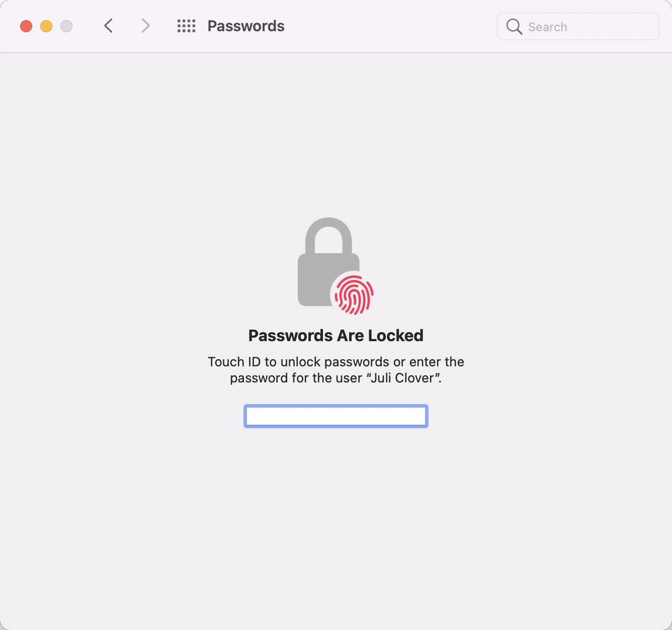Click the grid icon to show all preference panes
The height and width of the screenshot is (630, 672).
pos(186,26)
